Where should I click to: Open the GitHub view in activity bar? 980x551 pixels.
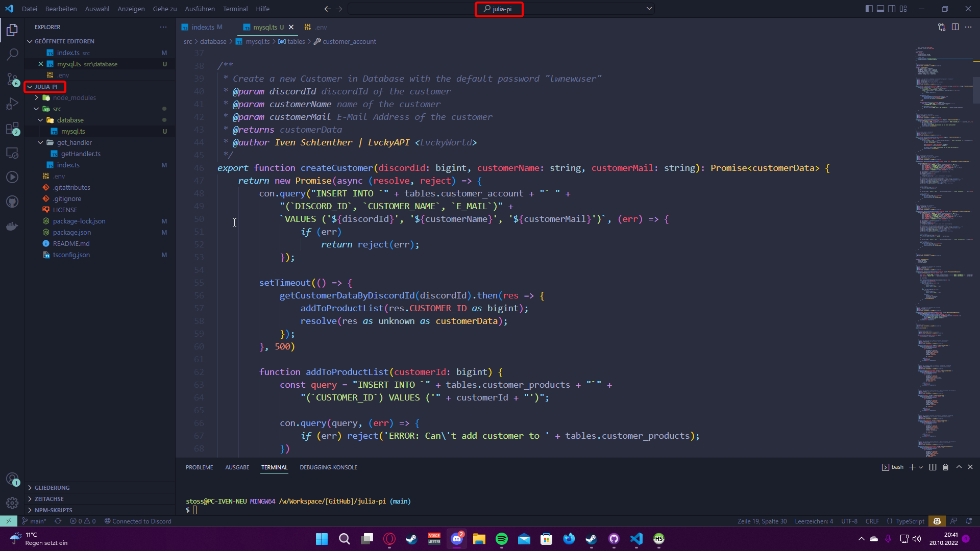[12, 202]
